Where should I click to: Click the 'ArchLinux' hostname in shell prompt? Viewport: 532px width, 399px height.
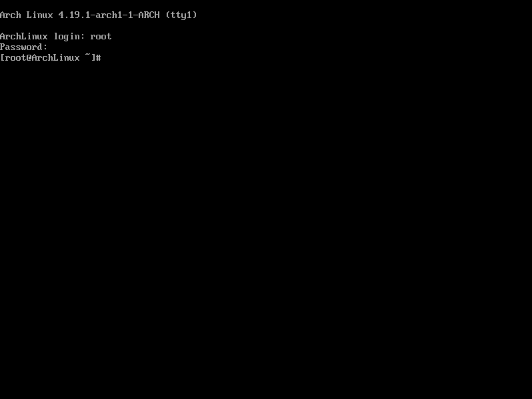[55, 58]
